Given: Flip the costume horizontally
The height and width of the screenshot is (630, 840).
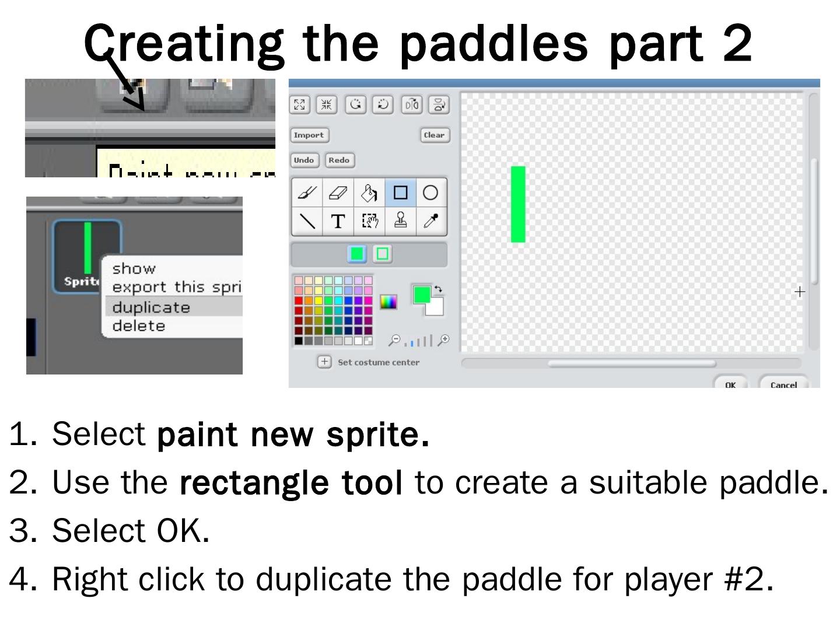Looking at the screenshot, I should coord(412,104).
